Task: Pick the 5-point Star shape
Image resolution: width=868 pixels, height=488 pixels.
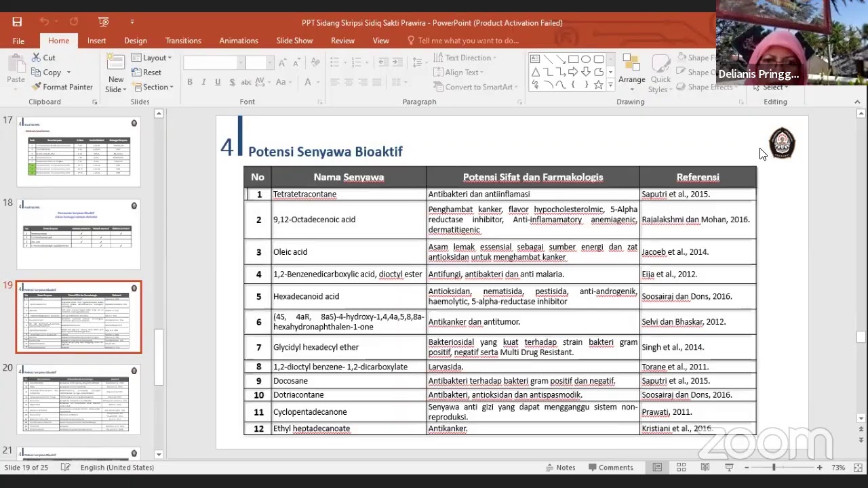Action: pyautogui.click(x=599, y=85)
